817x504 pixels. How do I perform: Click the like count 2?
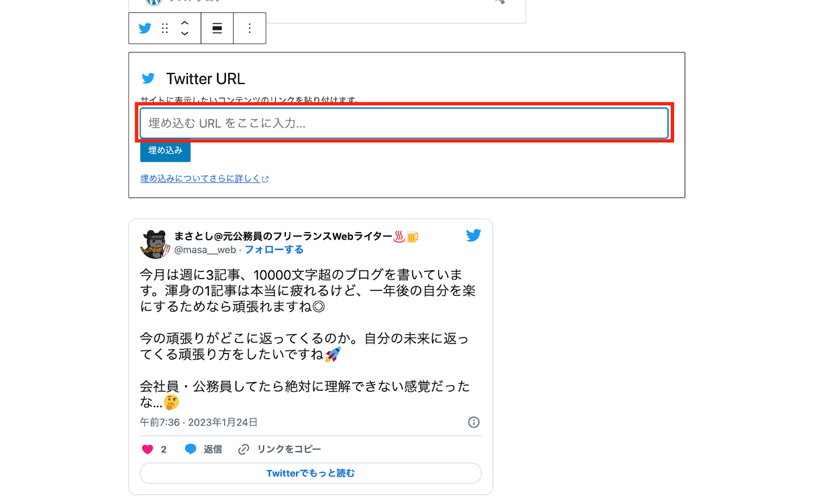tap(164, 449)
